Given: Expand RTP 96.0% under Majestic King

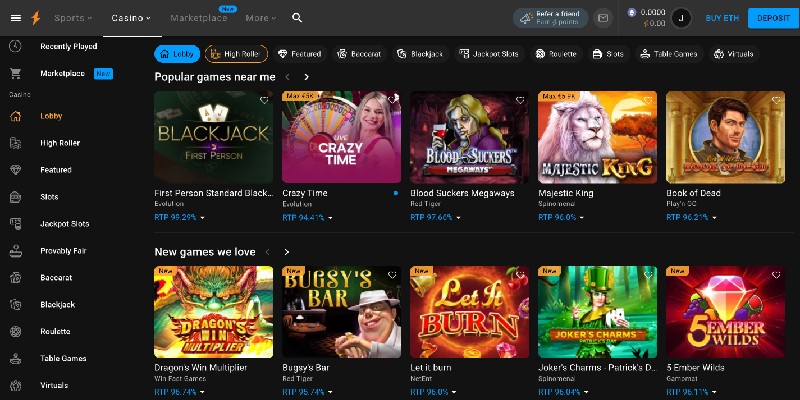Looking at the screenshot, I should pos(561,217).
